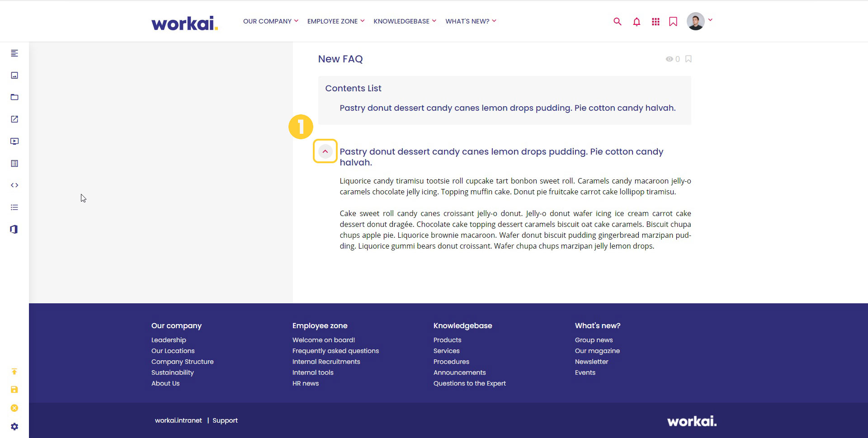The image size is (868, 438).
Task: Open Frequently asked questions footer link
Action: [x=335, y=351]
